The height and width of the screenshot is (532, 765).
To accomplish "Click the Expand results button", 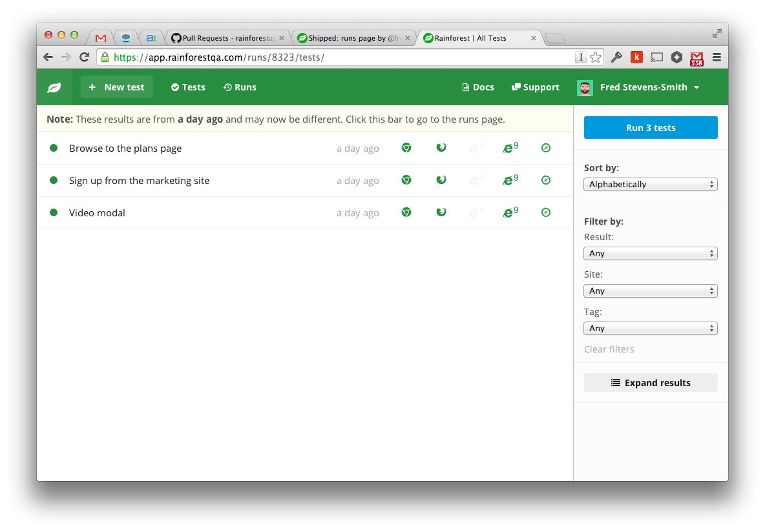I will tap(651, 383).
